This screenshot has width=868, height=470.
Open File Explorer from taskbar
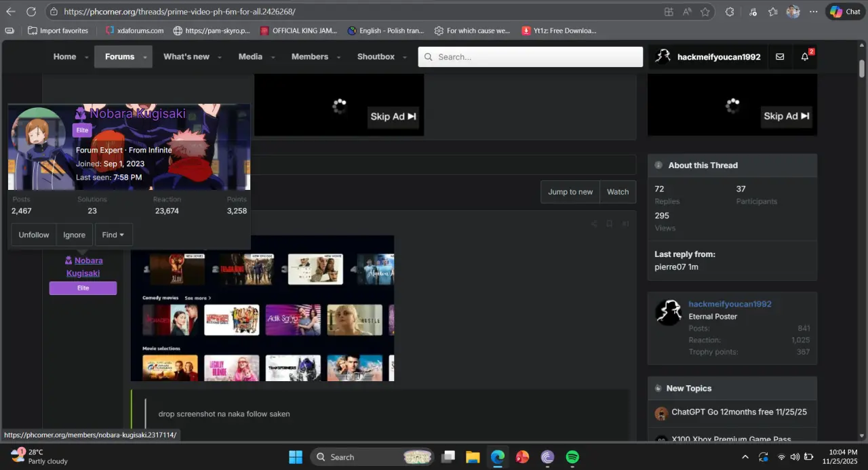(473, 457)
